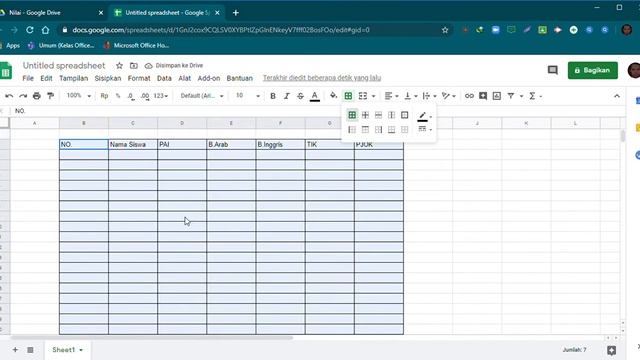Select the Paint format roller tool
Image resolution: width=640 pixels, height=360 pixels.
tap(51, 96)
